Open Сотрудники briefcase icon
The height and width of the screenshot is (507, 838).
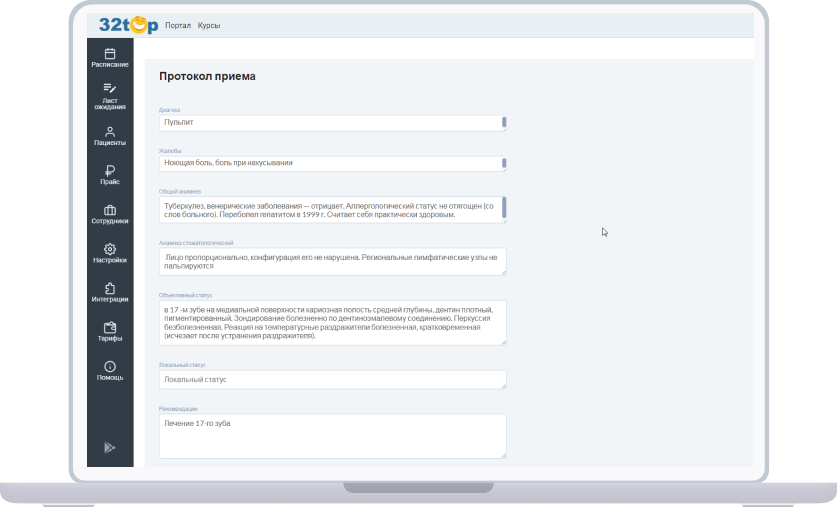coord(110,210)
